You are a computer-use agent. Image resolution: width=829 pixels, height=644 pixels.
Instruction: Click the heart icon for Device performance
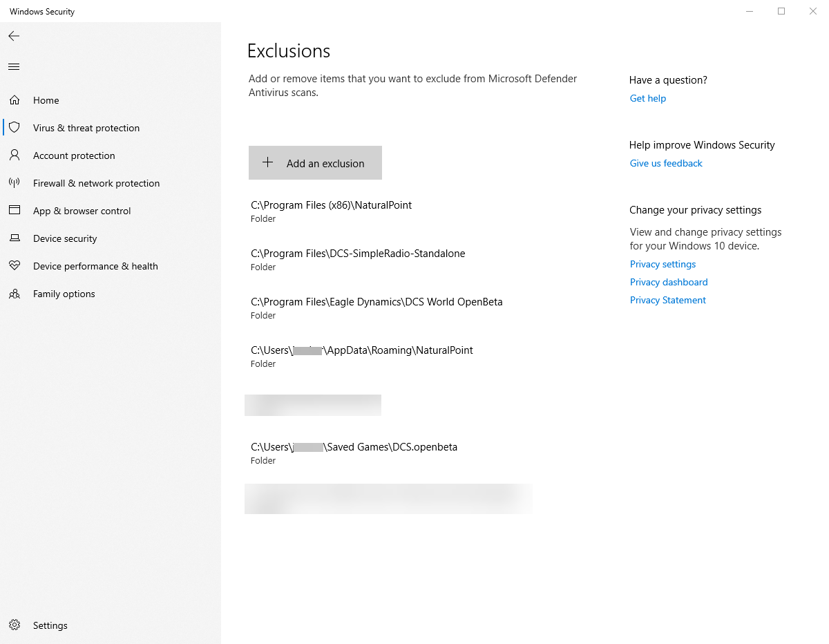15,266
